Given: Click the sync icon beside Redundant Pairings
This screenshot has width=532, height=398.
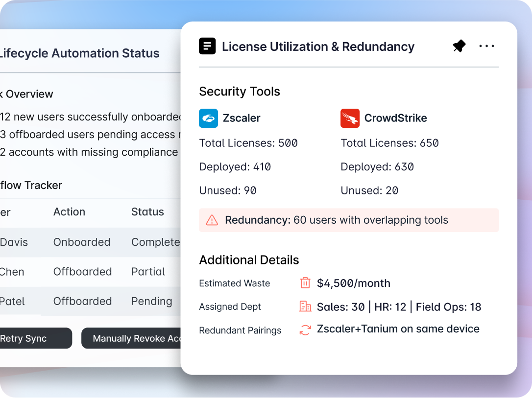Looking at the screenshot, I should tap(305, 330).
